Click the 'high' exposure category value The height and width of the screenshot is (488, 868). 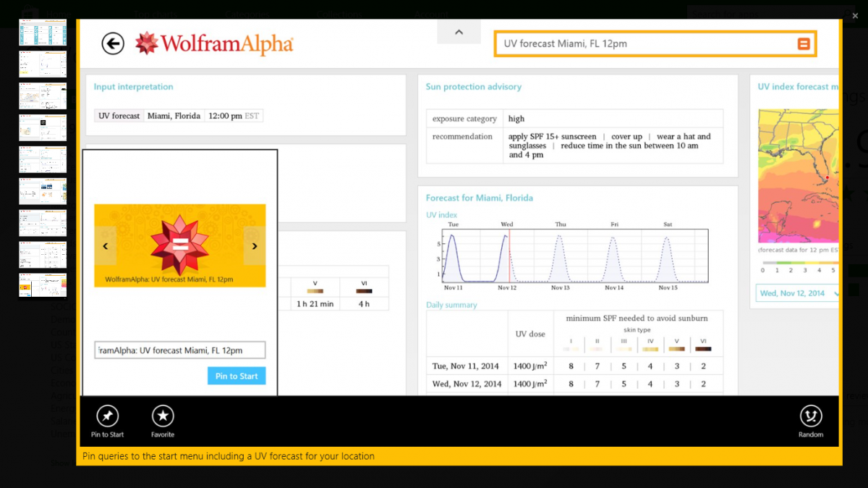coord(516,119)
